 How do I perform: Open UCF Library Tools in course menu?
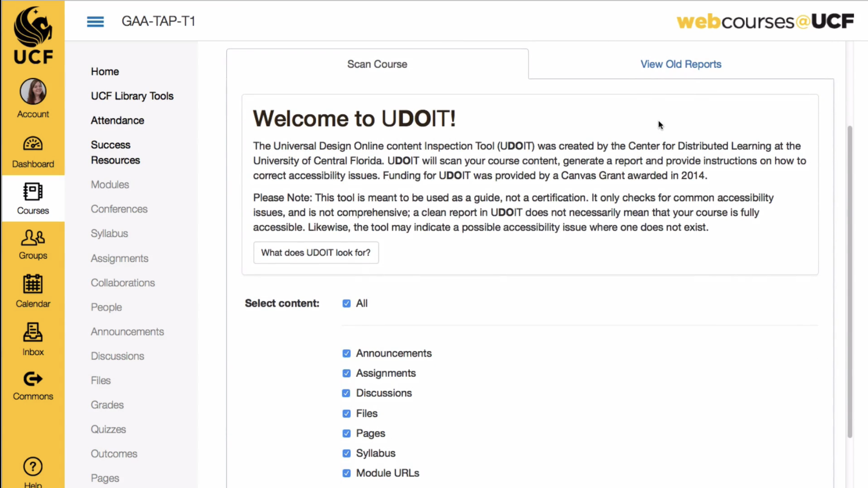coord(132,96)
